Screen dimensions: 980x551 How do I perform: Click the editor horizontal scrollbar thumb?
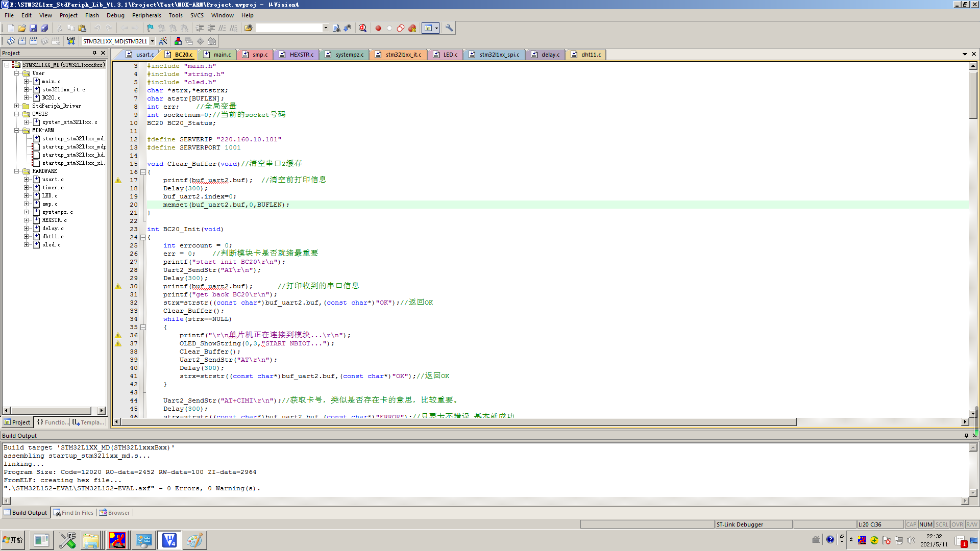[x=459, y=422]
